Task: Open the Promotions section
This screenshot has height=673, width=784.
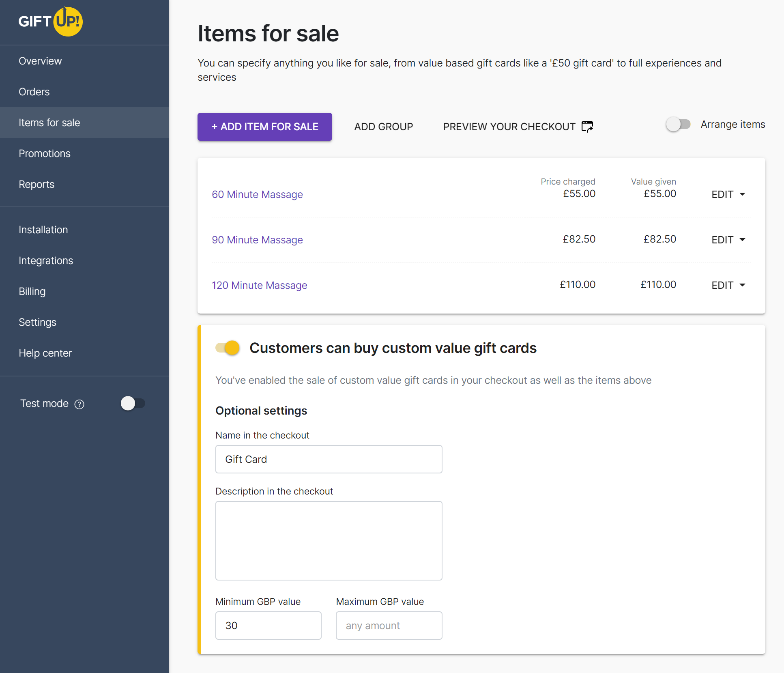Action: click(84, 153)
